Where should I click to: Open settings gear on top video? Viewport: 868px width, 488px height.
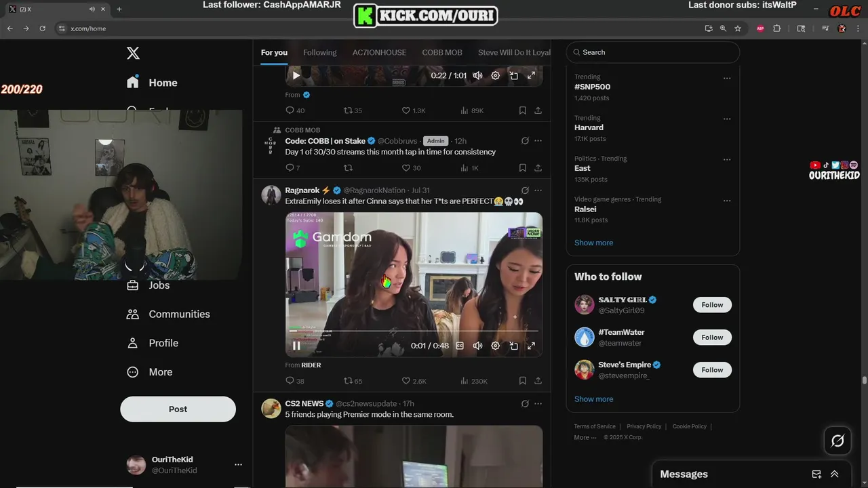(496, 75)
